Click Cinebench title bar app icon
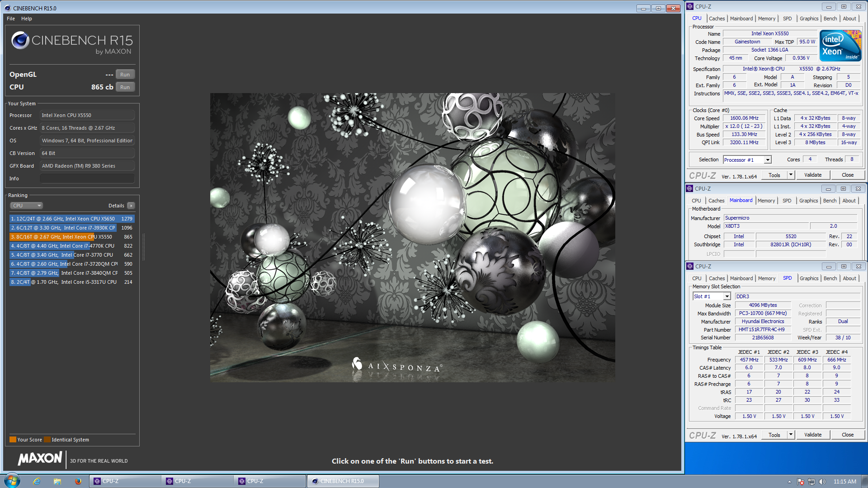This screenshot has height=488, width=868. pyautogui.click(x=7, y=8)
